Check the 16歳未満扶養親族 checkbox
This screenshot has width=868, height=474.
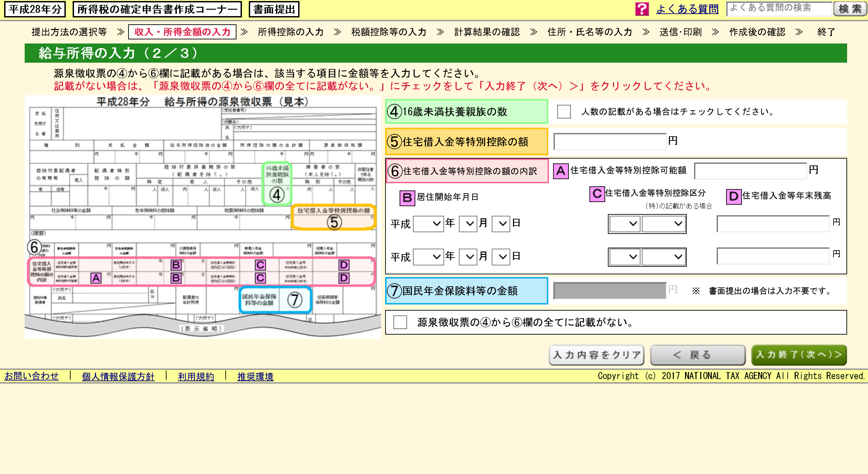(564, 112)
